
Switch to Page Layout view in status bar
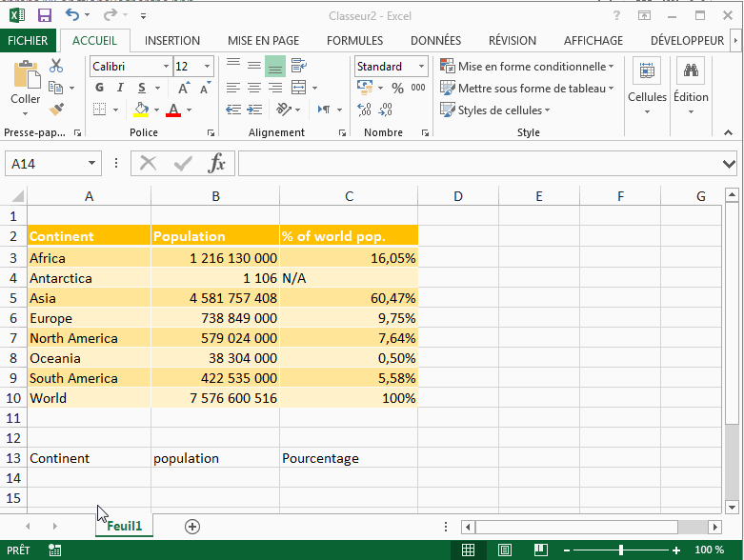click(504, 550)
